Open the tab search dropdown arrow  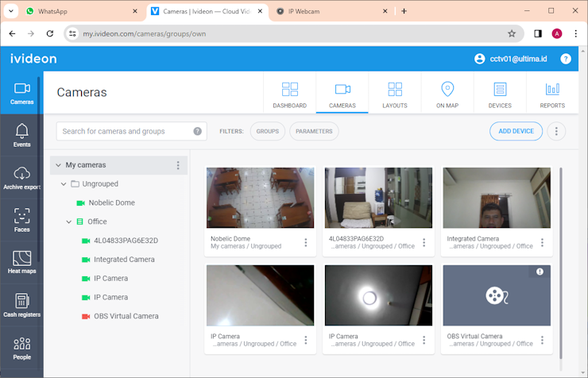point(11,11)
